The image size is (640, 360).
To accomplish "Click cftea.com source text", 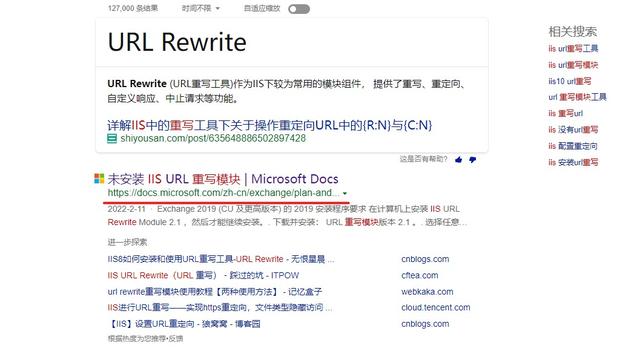I will tap(420, 276).
